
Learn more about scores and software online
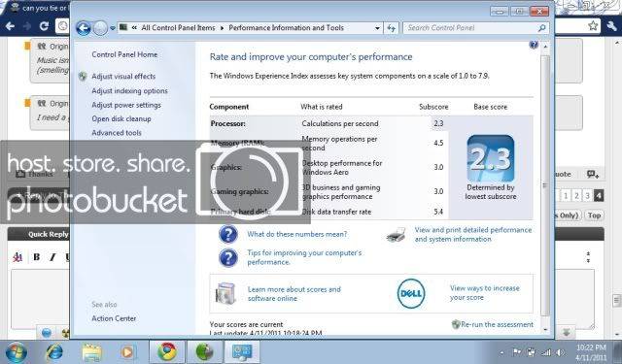294,294
